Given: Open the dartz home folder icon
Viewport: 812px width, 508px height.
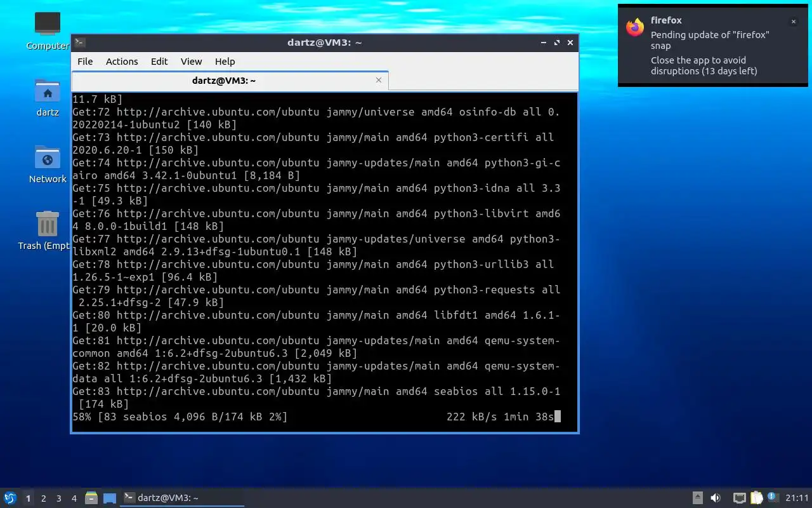Looking at the screenshot, I should coord(48,98).
